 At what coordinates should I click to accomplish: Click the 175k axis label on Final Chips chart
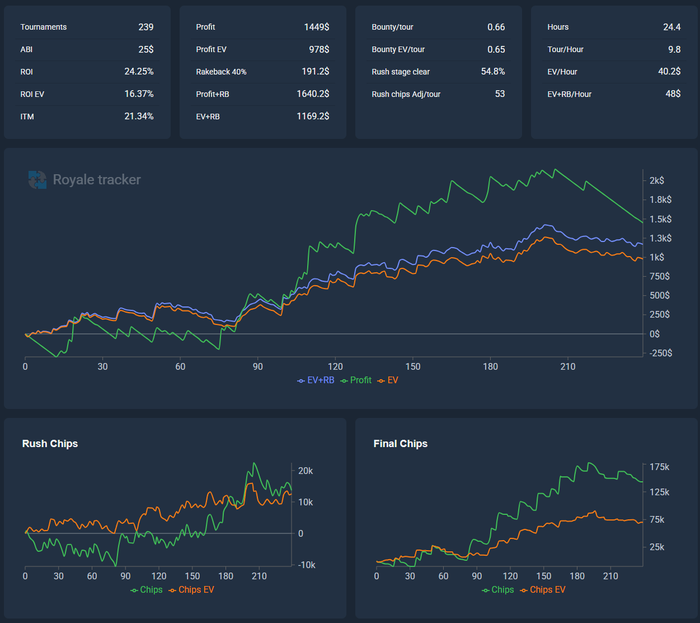(659, 467)
